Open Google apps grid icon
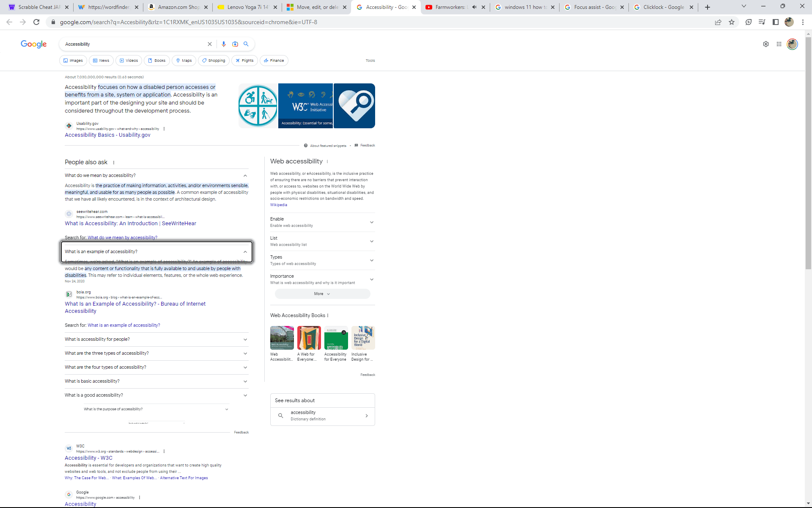 [x=779, y=44]
